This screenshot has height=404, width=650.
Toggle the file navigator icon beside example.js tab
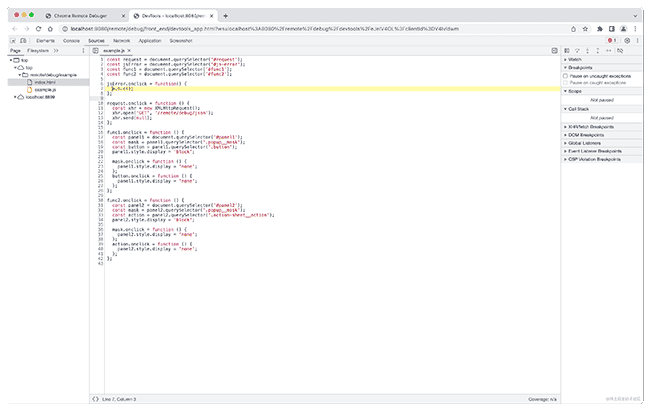coord(95,51)
